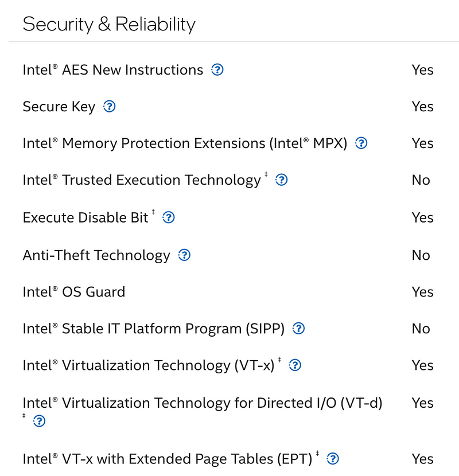Open help for Stable IT Platform Program
459x476 pixels.
tap(298, 329)
